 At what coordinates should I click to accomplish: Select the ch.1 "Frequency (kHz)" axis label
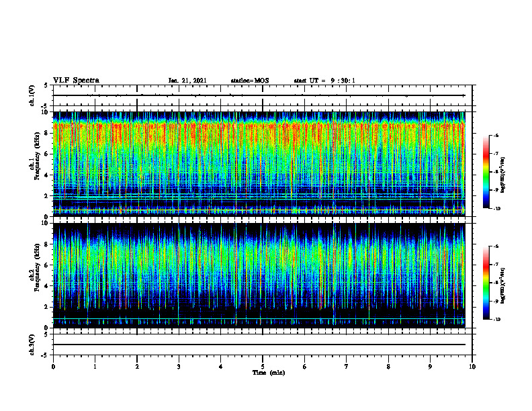(36, 156)
